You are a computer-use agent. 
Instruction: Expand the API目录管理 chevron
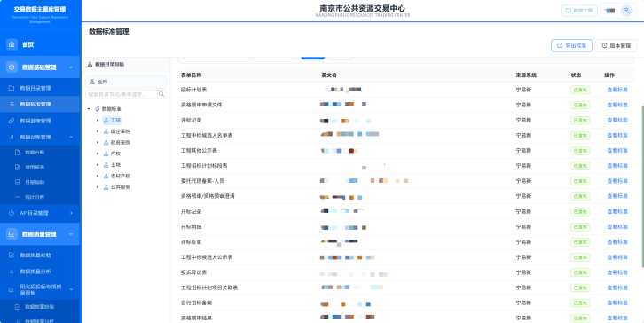[x=71, y=213]
